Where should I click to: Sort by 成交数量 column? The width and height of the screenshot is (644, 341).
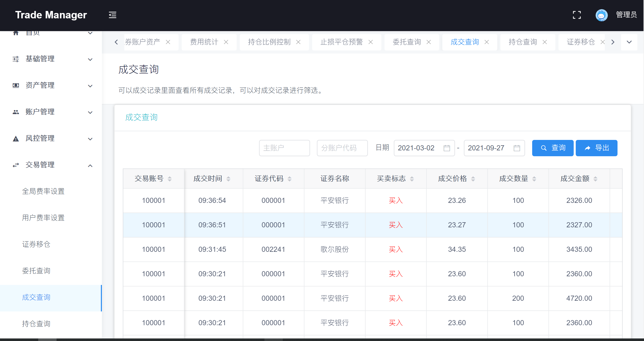[x=534, y=179]
